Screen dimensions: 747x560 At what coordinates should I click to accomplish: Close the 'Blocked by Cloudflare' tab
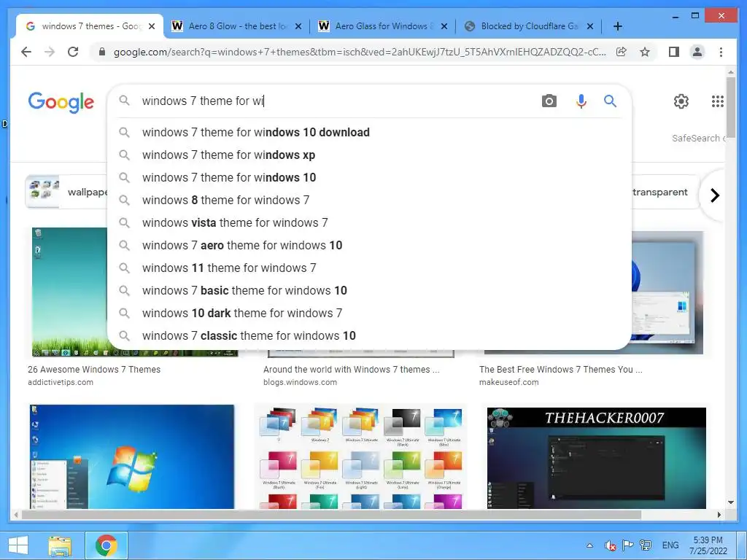[x=589, y=26]
